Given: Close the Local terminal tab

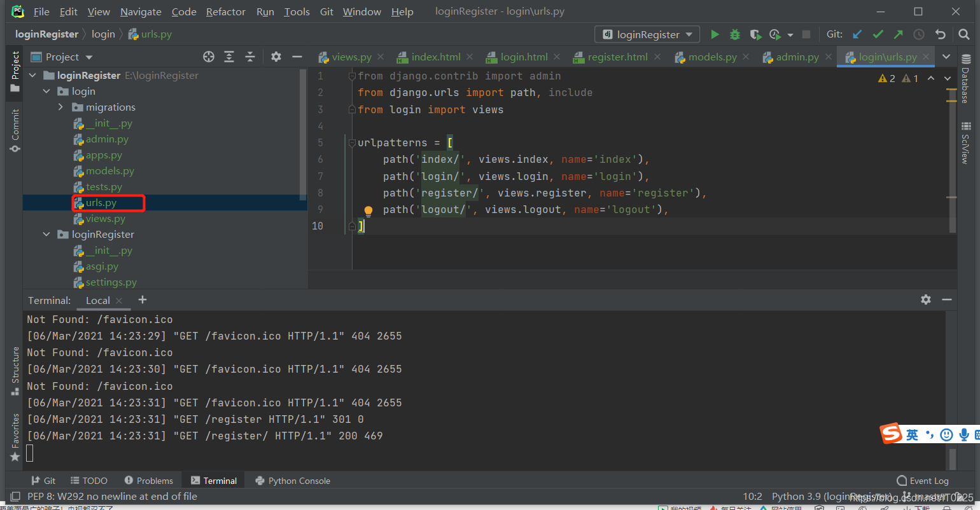Looking at the screenshot, I should click(x=119, y=301).
